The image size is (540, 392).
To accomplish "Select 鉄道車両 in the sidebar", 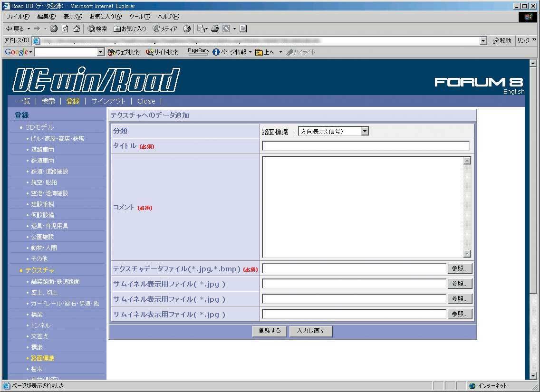I will (x=42, y=161).
